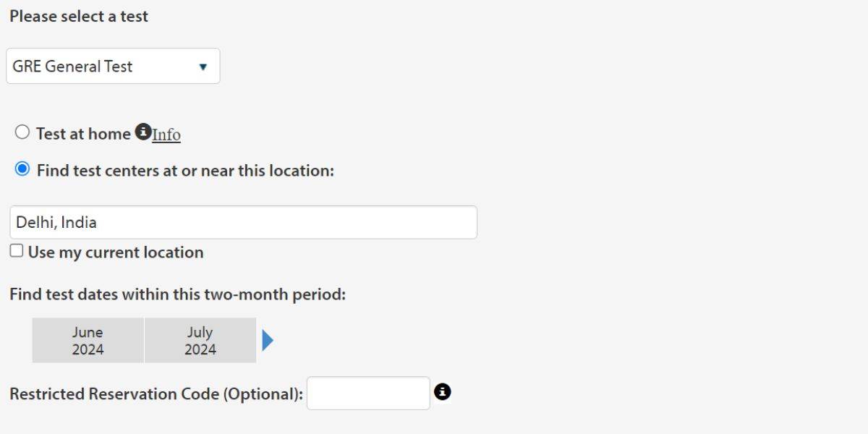Click the 'Please select a test' heading

[79, 17]
